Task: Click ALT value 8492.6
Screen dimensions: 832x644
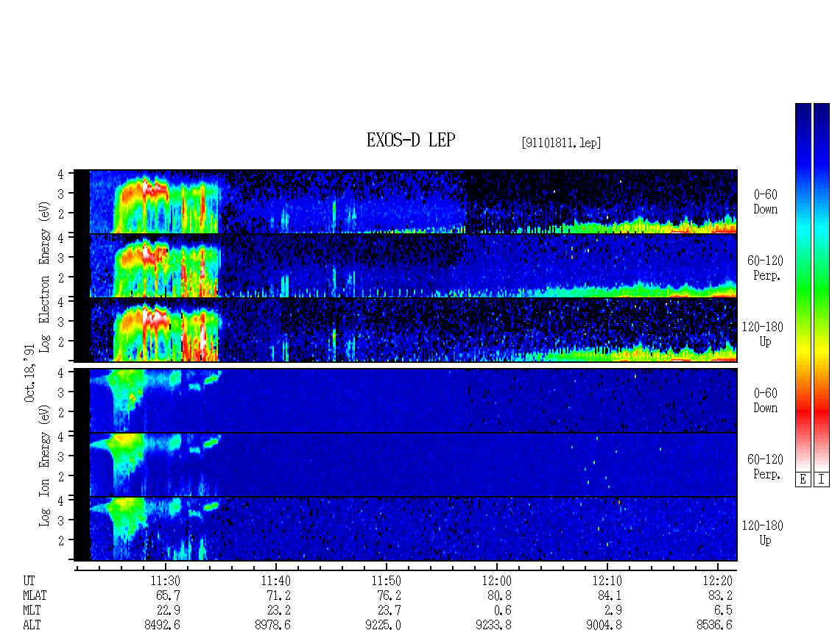Action: coord(163,626)
